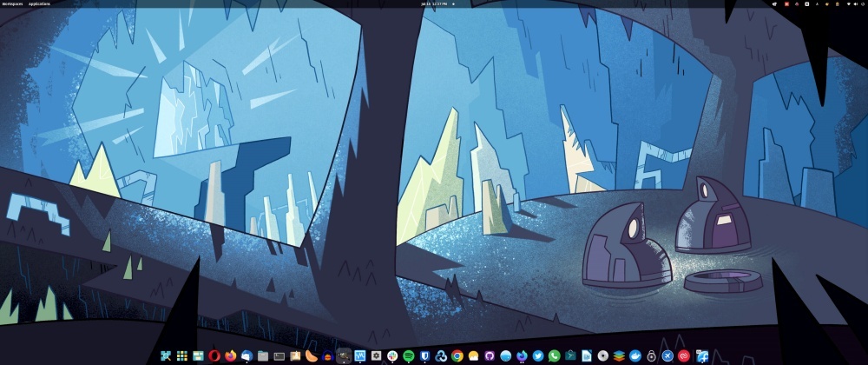
Task: Launch Google Chrome from the dock
Action: click(x=457, y=355)
